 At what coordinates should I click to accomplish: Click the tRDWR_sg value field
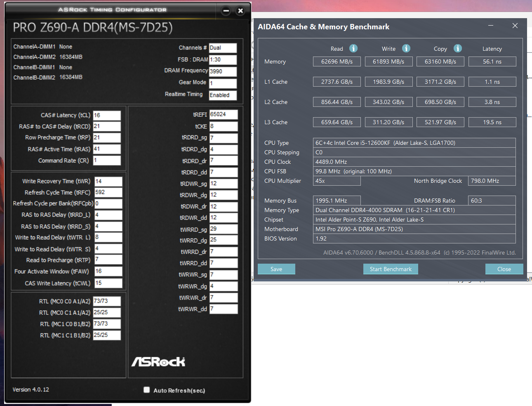(x=224, y=184)
